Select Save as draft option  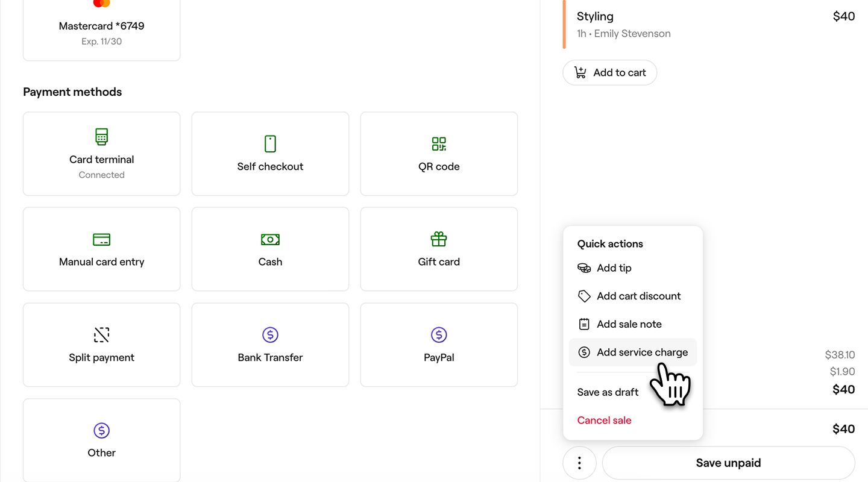(x=608, y=392)
